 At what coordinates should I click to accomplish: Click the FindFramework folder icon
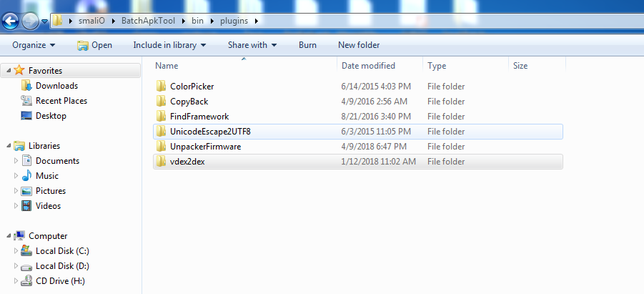point(161,117)
